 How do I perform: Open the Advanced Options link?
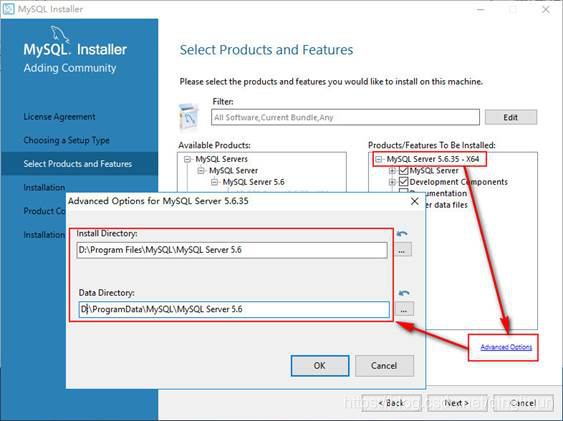(506, 347)
